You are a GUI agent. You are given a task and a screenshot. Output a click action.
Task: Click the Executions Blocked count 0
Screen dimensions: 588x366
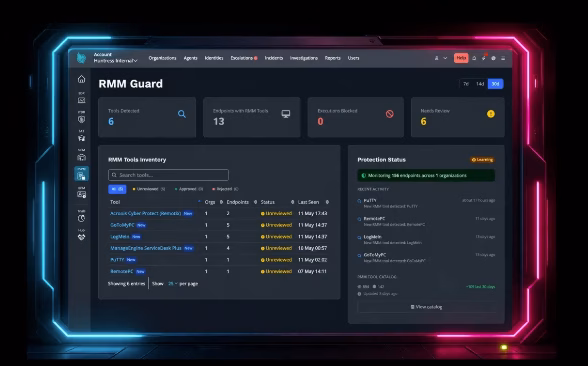point(320,122)
